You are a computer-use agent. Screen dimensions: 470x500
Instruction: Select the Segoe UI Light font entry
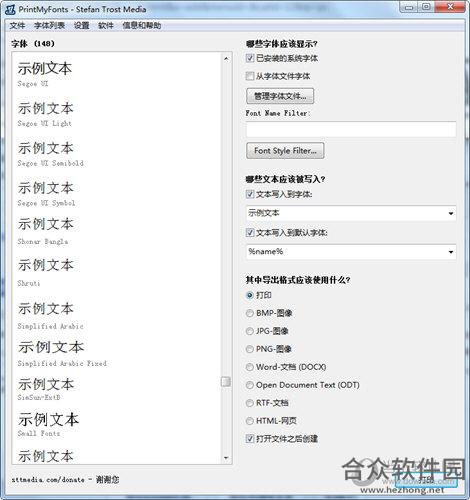pyautogui.click(x=46, y=114)
